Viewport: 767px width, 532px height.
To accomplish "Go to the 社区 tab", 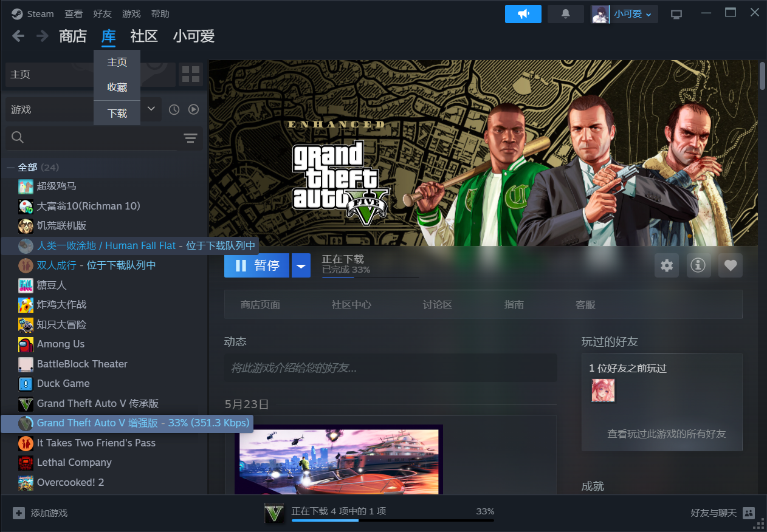I will [x=144, y=36].
